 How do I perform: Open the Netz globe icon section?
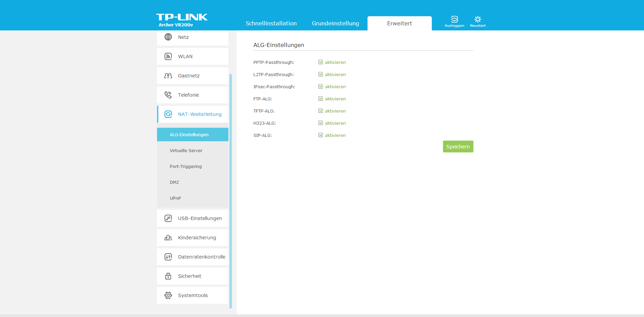168,37
